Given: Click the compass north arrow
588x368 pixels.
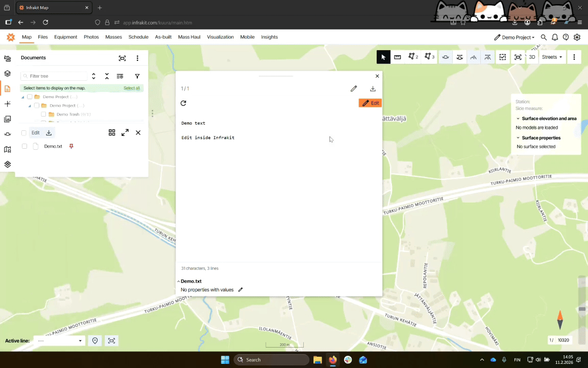Looking at the screenshot, I should tap(560, 320).
